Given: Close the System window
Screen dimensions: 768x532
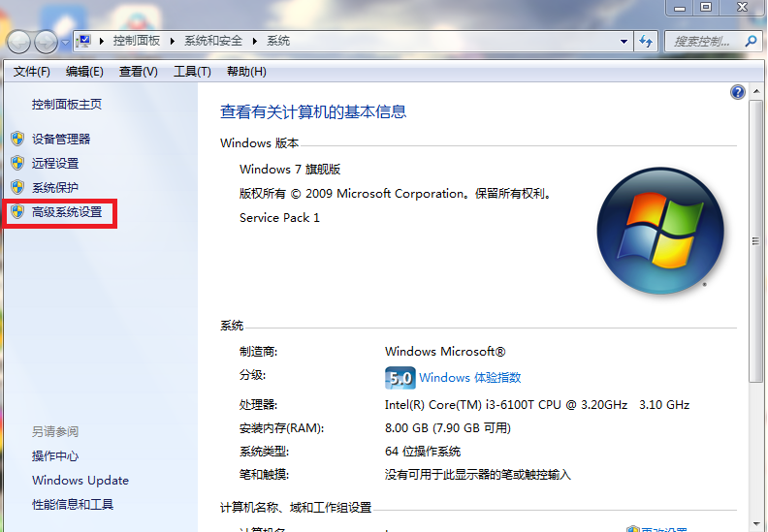Looking at the screenshot, I should point(742,8).
